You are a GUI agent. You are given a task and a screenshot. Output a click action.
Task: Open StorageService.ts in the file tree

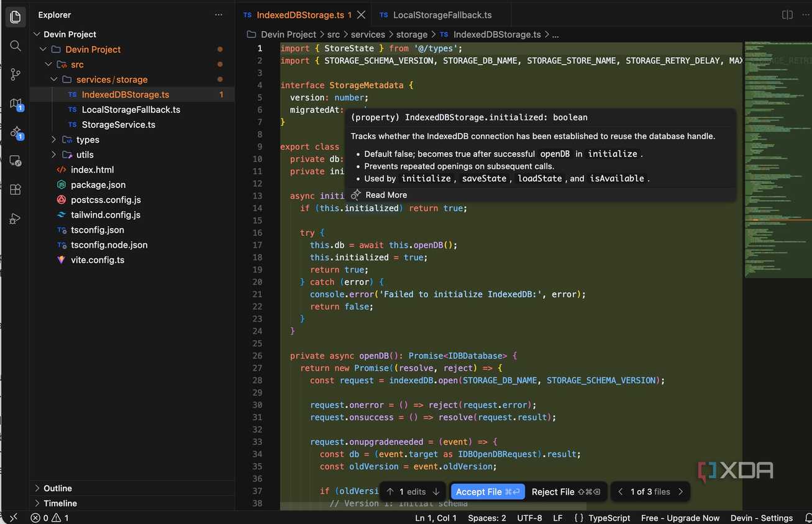coord(119,125)
